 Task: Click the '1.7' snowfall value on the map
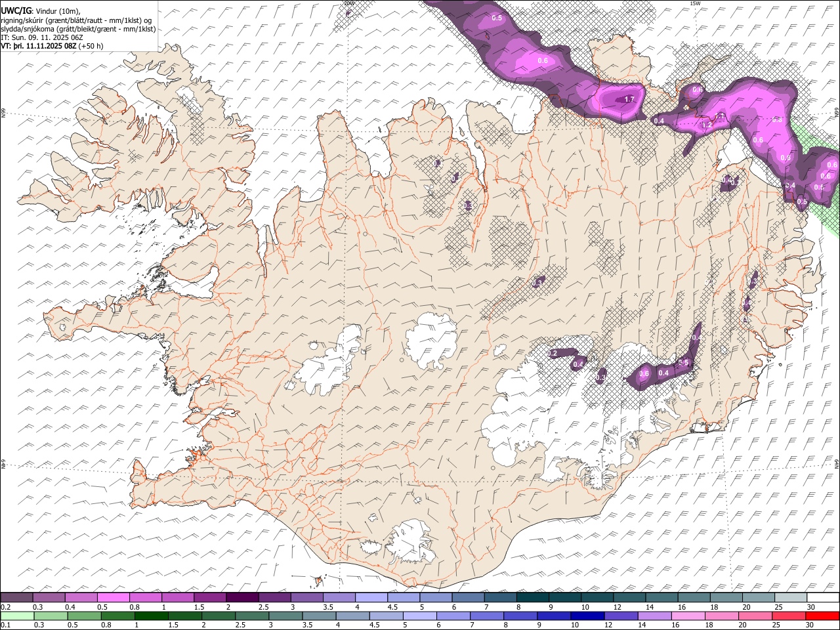pyautogui.click(x=629, y=100)
